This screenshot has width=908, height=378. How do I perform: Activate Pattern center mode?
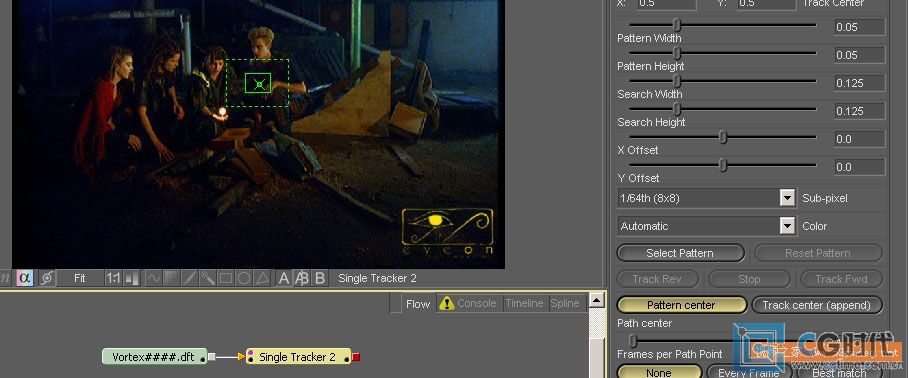click(x=681, y=305)
